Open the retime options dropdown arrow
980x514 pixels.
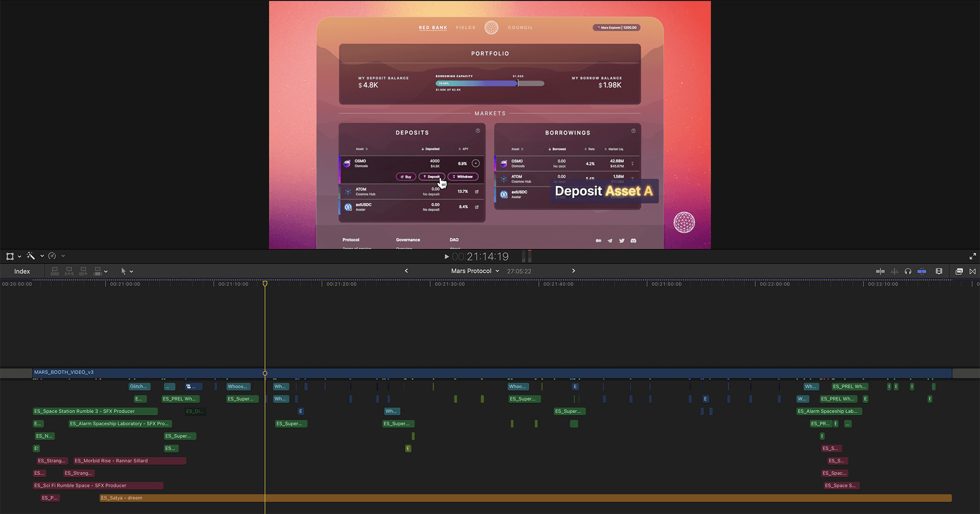click(63, 256)
